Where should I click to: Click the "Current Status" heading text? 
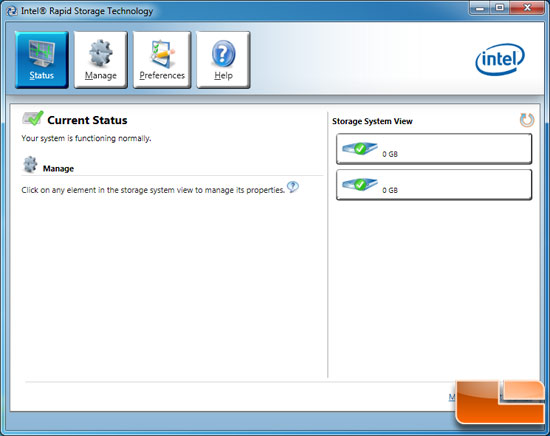87,120
